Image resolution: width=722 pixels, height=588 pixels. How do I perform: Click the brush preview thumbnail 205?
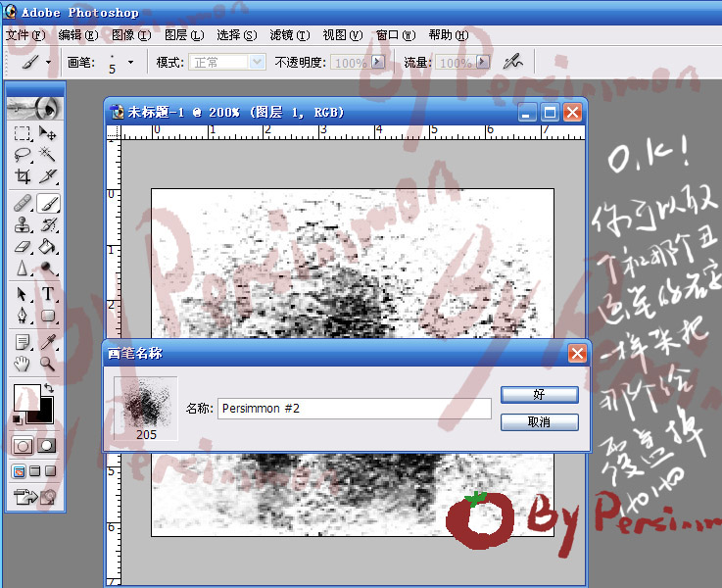point(146,408)
